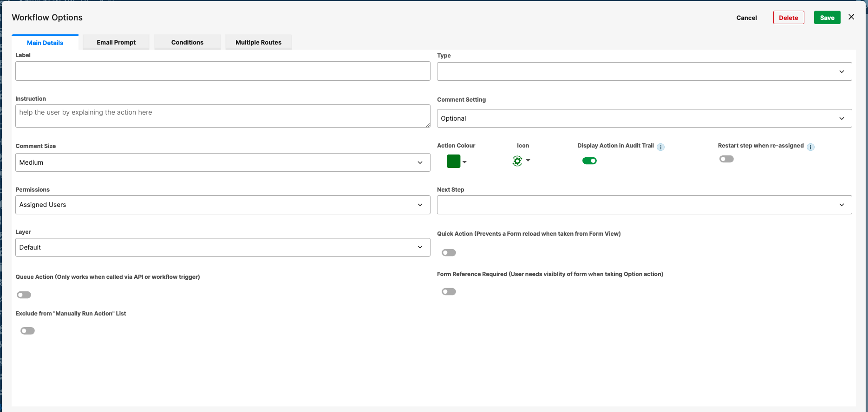Open the Type dropdown
The image size is (868, 412).
[644, 71]
